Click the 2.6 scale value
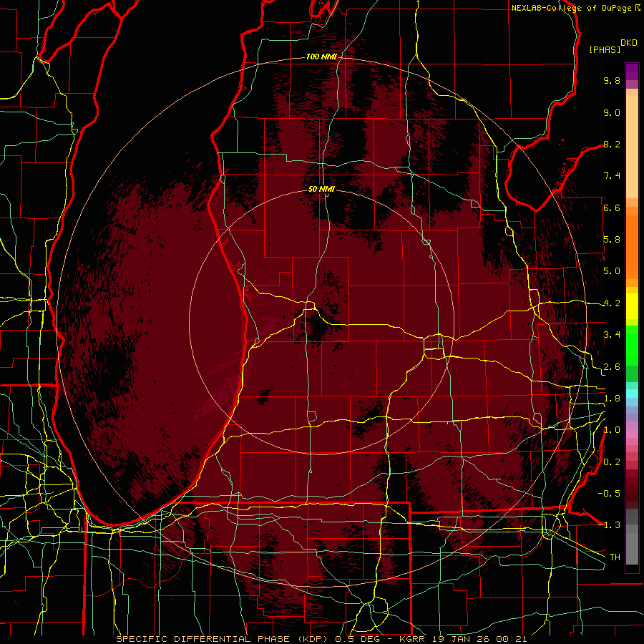The image size is (644, 644). click(612, 367)
